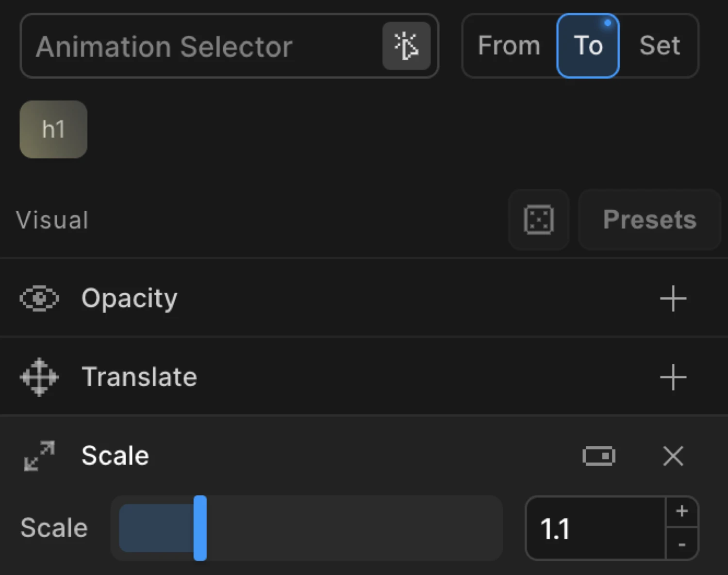Click the Translate move icon
The image size is (728, 575).
click(39, 377)
